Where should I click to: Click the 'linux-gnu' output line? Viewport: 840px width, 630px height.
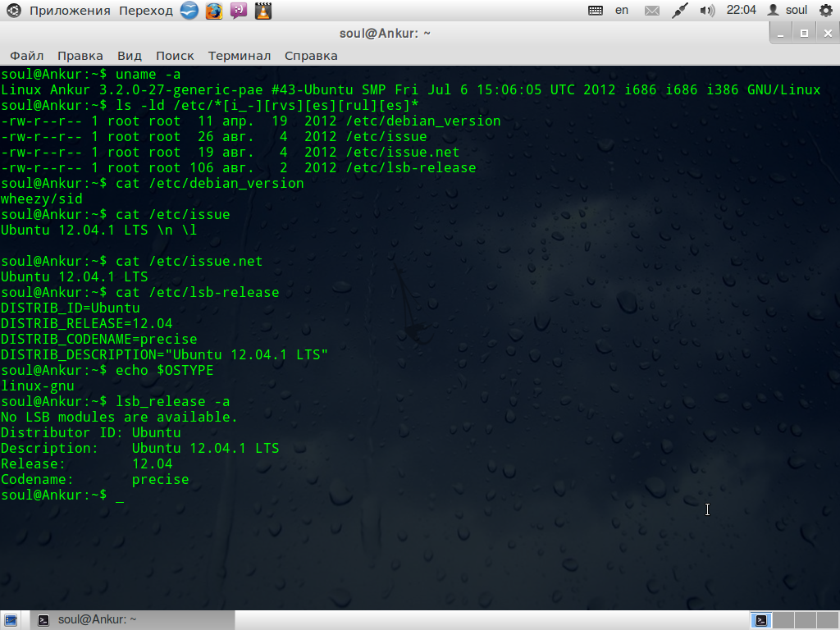(x=38, y=386)
